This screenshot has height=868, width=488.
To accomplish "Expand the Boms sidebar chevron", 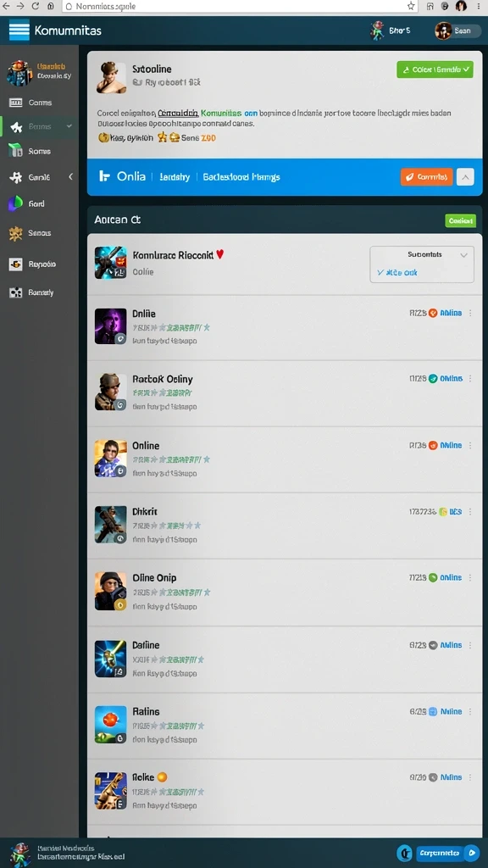I will tap(69, 126).
